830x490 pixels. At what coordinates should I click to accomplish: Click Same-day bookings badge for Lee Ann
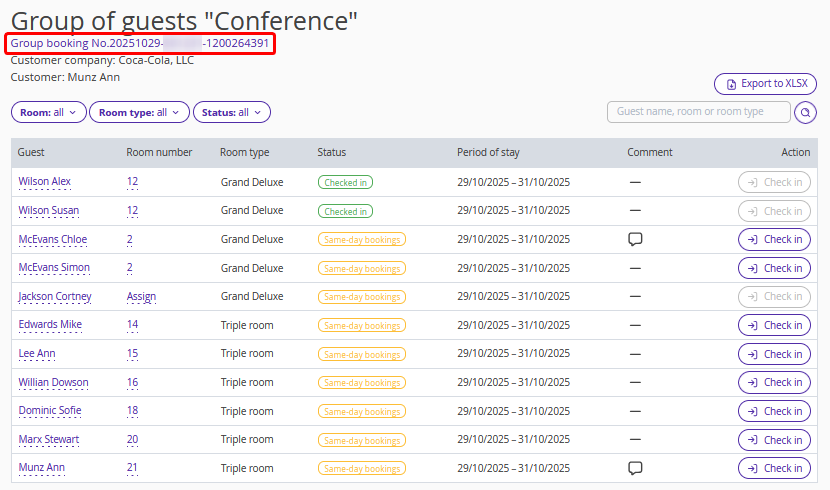[x=361, y=354]
